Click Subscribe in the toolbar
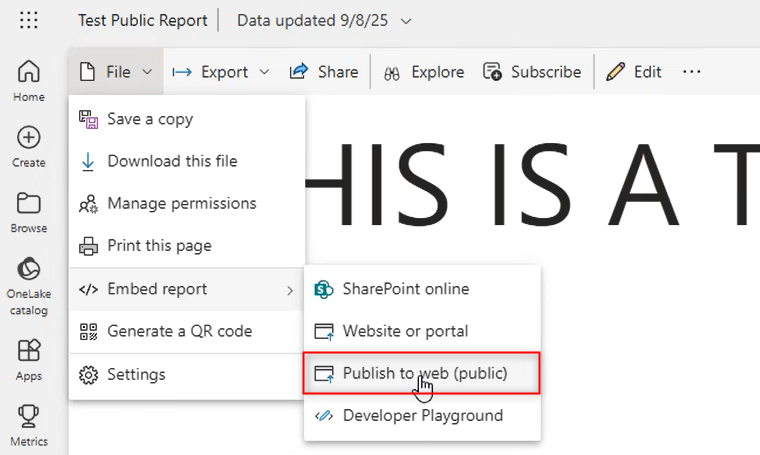The height and width of the screenshot is (455, 760). 532,72
